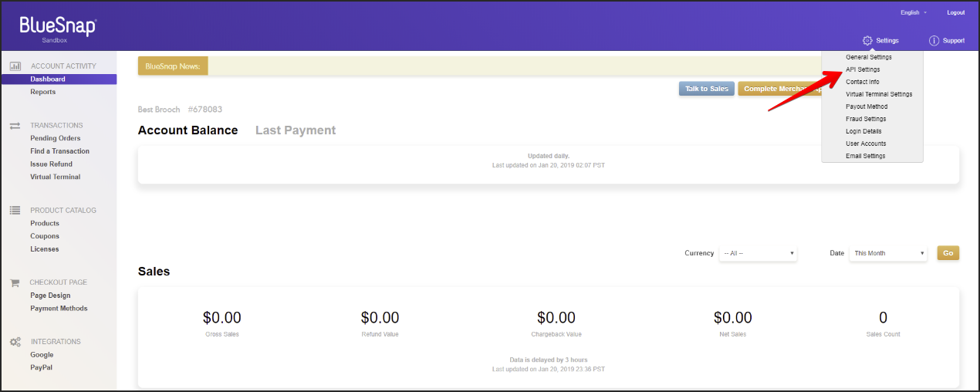Select Login Details from the menu
This screenshot has width=980, height=392.
863,131
